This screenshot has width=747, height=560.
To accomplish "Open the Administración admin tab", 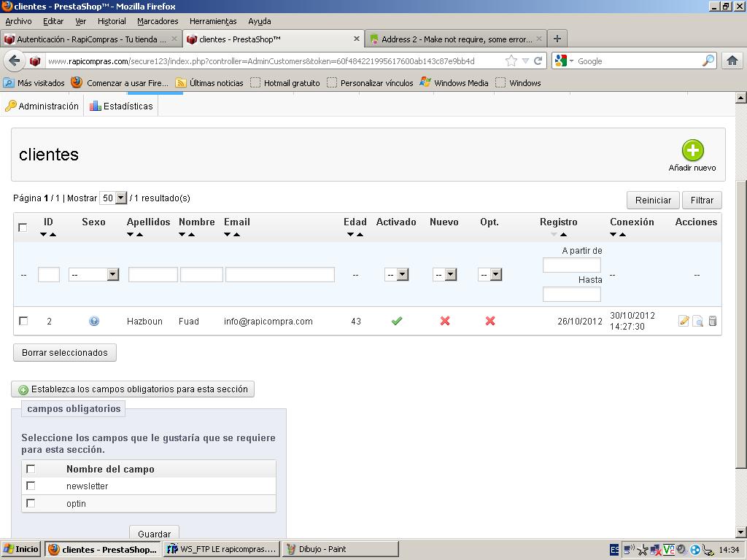I will [x=42, y=106].
